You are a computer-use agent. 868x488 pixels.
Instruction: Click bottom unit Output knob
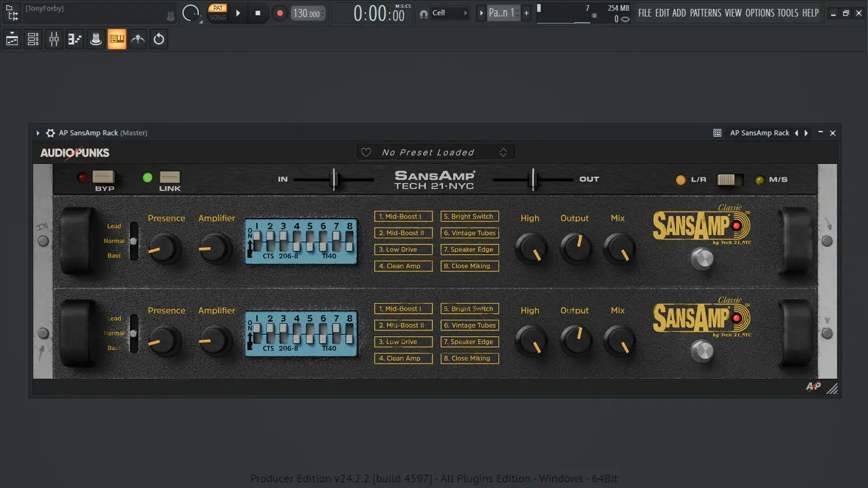(x=576, y=341)
